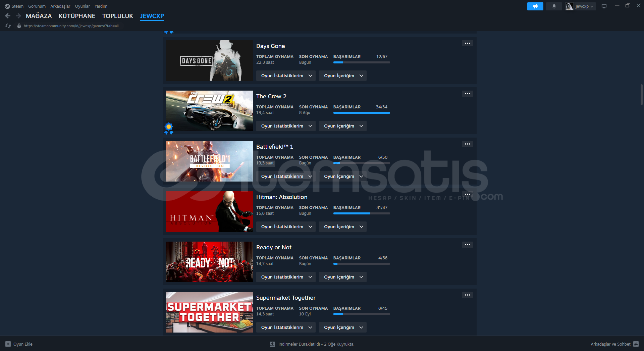Click the padlock icon beside the URL
Image resolution: width=644 pixels, height=351 pixels.
click(x=19, y=26)
